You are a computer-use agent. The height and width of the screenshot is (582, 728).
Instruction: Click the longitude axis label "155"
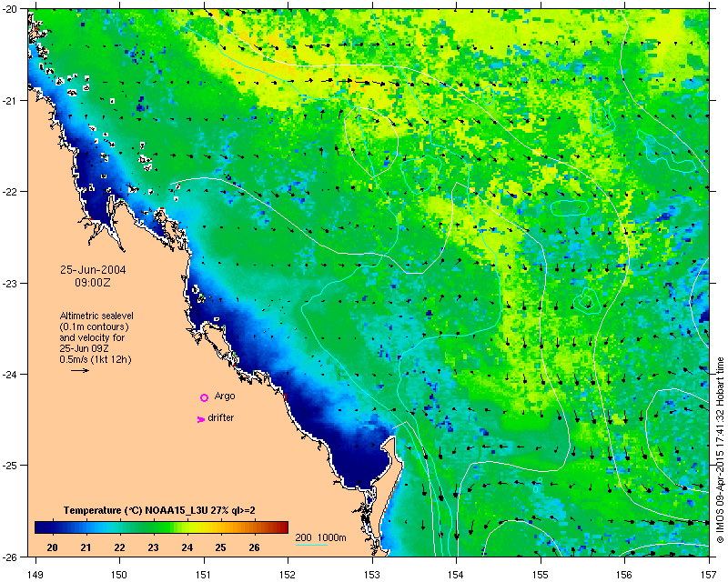[x=541, y=575]
